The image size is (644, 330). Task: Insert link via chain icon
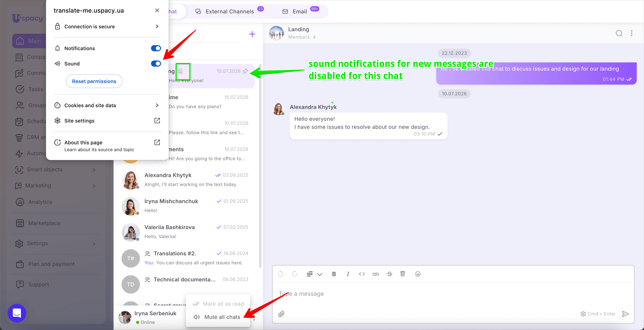tap(375, 274)
